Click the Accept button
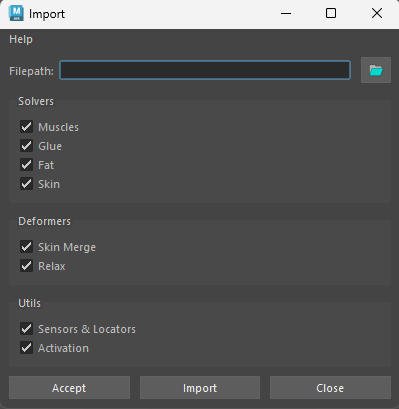This screenshot has width=399, height=409. tap(69, 388)
